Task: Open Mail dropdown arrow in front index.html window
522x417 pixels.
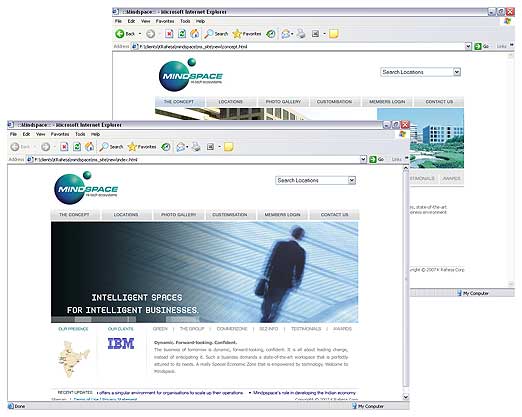Action: pos(187,147)
